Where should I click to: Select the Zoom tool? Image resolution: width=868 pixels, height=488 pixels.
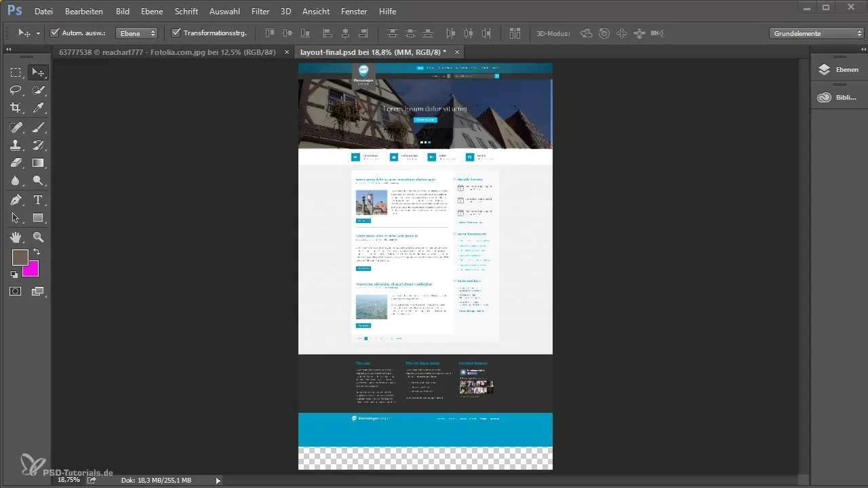(x=39, y=237)
